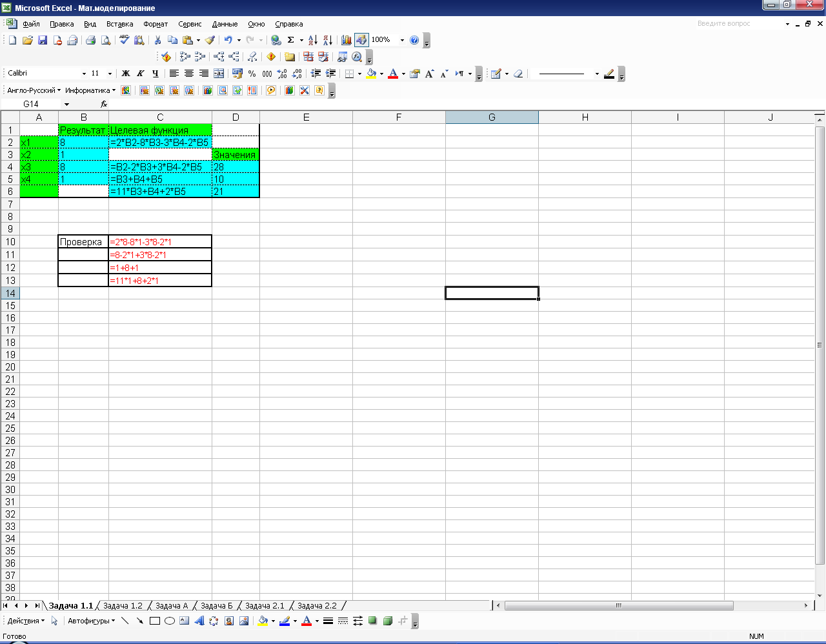Open the Автофигуры menu
This screenshot has width=826, height=644.
[91, 621]
